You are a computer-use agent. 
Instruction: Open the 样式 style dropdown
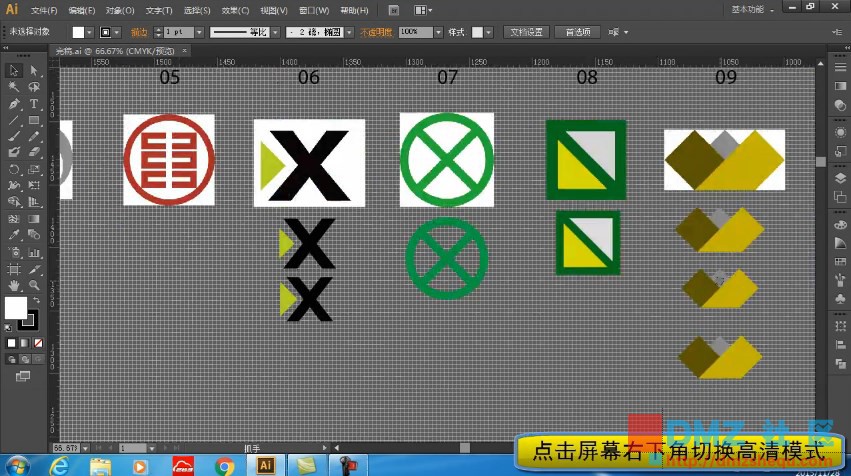coord(488,33)
